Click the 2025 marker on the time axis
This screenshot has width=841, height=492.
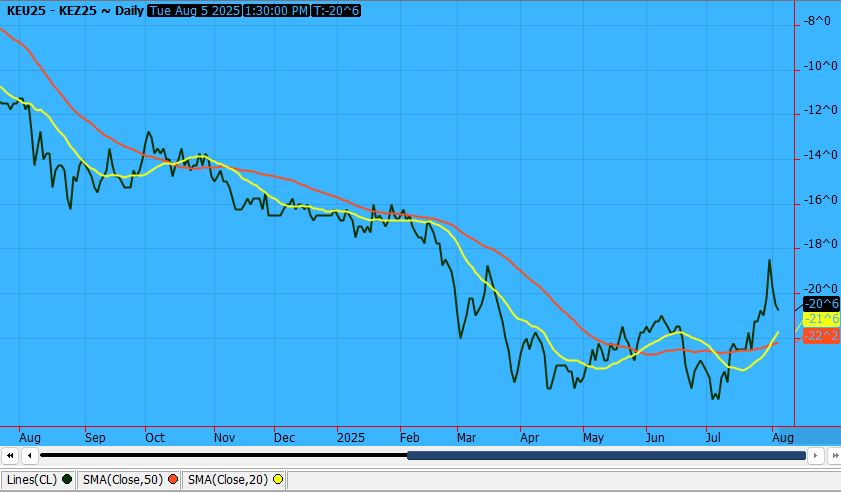(350, 437)
